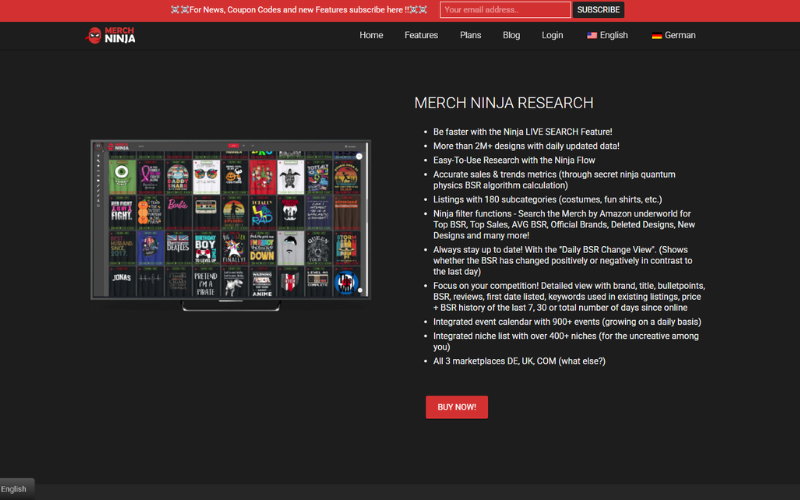Click the 'Focus on your competition!' bullet
Image resolution: width=800 pixels, height=500 pixels.
(x=569, y=296)
